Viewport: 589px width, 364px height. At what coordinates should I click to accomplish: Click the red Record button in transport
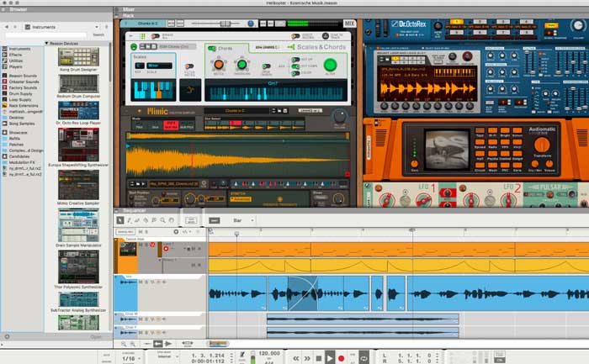tap(341, 358)
